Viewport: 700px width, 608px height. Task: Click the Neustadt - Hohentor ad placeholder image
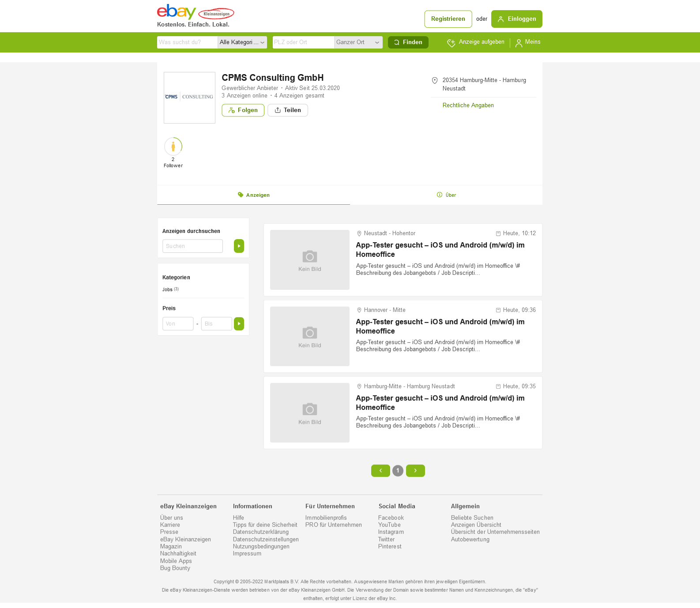(310, 260)
